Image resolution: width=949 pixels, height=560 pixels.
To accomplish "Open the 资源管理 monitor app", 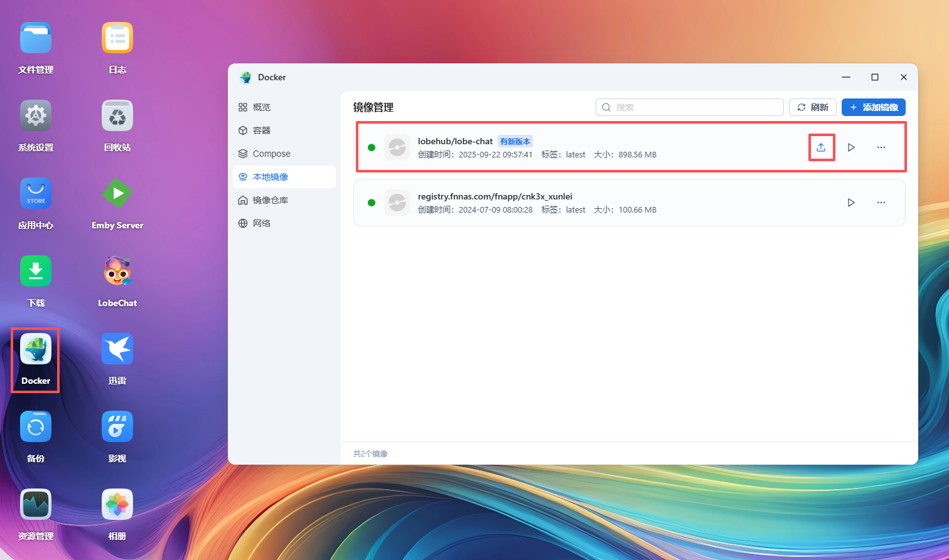I will 36,505.
